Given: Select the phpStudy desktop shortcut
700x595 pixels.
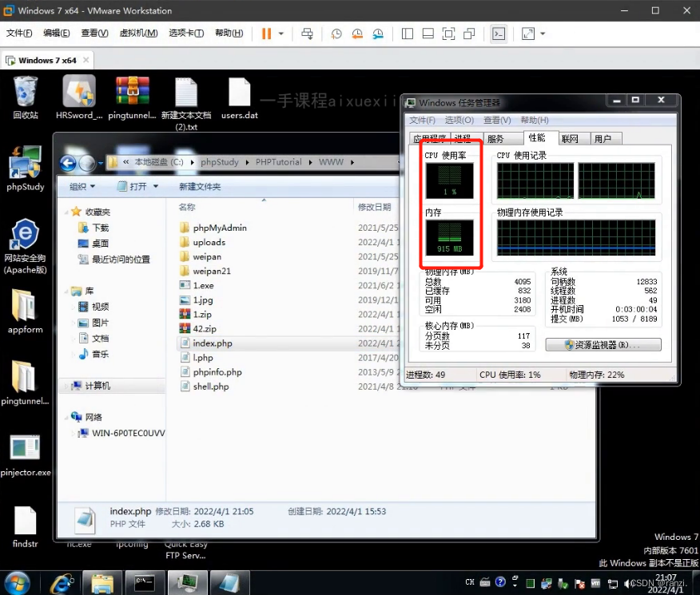Looking at the screenshot, I should click(x=26, y=169).
